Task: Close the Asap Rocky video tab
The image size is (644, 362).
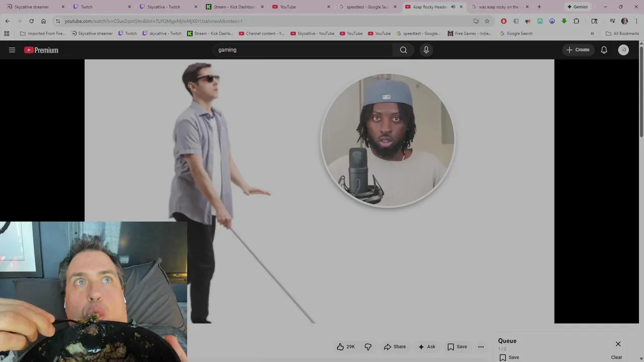Action: [x=461, y=7]
